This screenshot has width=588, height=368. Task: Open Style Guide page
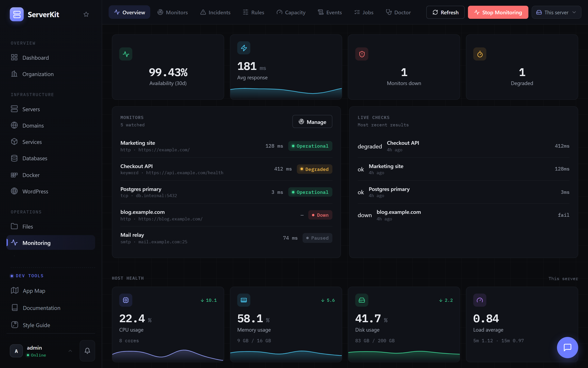(x=51, y=325)
